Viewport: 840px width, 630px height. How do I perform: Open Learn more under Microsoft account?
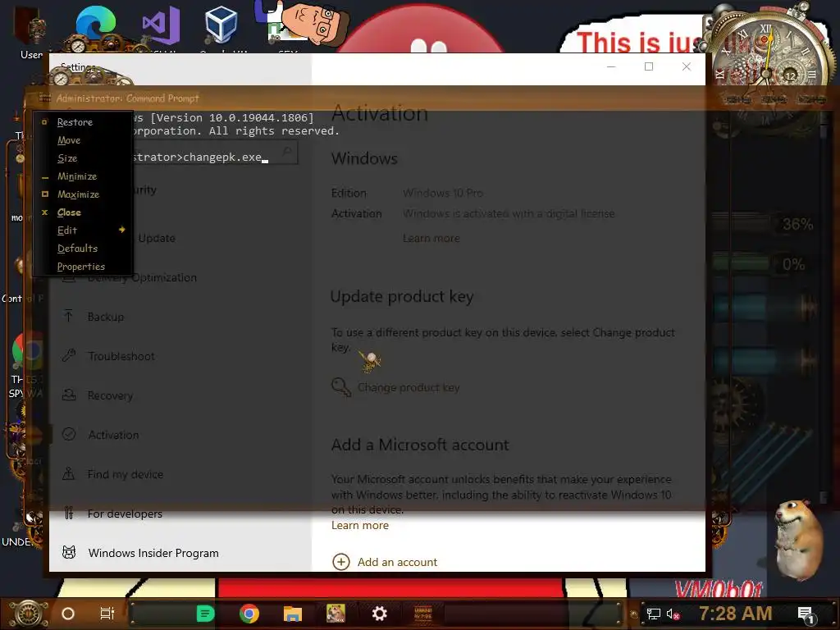pos(359,526)
